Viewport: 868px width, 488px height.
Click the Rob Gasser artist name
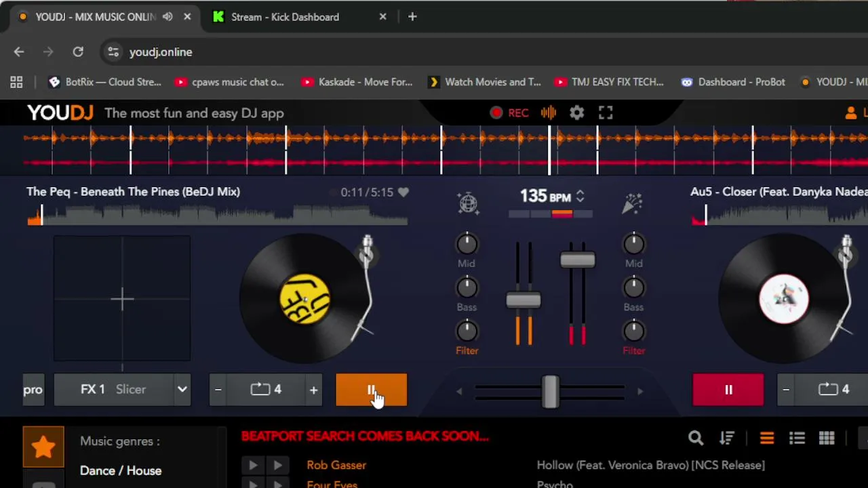pyautogui.click(x=336, y=465)
